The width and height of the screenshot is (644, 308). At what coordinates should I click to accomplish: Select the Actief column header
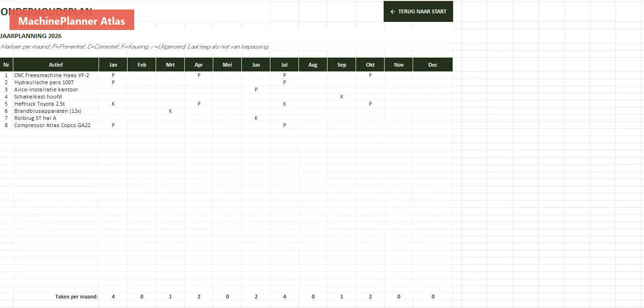pos(56,65)
